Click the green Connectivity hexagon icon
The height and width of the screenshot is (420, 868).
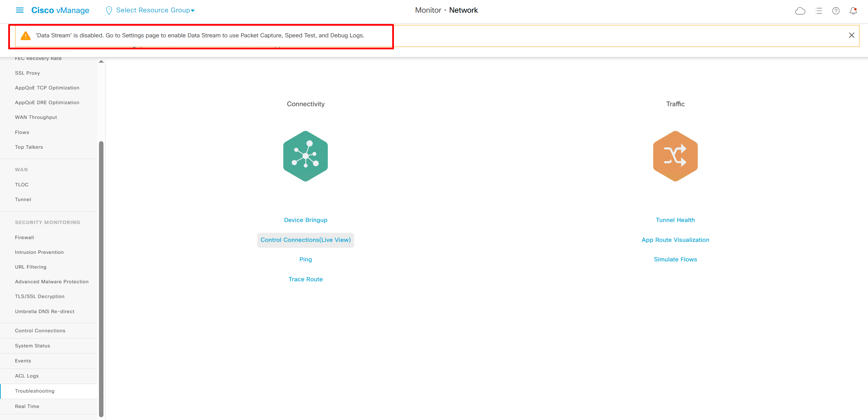305,156
